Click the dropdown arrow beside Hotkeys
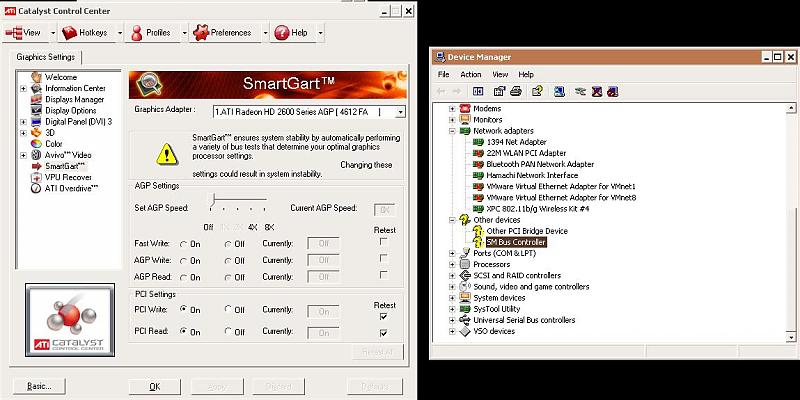The height and width of the screenshot is (400, 800). [120, 33]
